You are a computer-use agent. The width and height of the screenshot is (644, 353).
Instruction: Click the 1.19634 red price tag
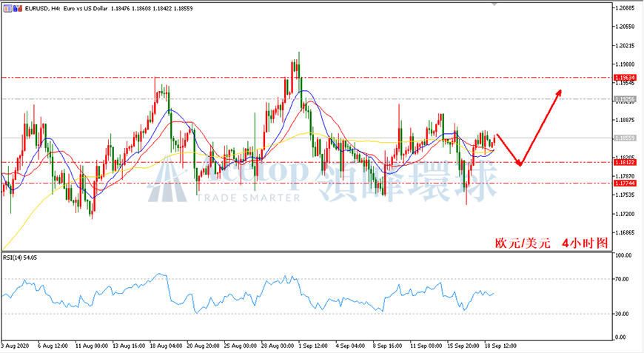pyautogui.click(x=625, y=78)
